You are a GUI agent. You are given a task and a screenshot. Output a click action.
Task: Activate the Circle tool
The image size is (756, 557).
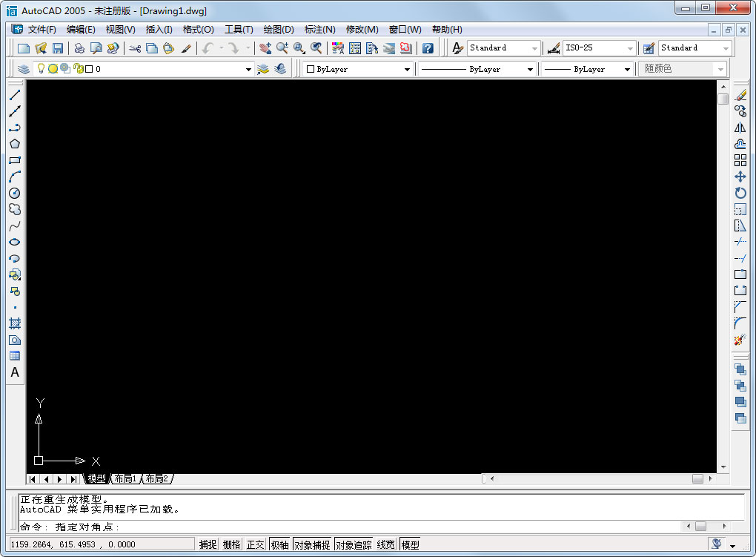click(15, 193)
